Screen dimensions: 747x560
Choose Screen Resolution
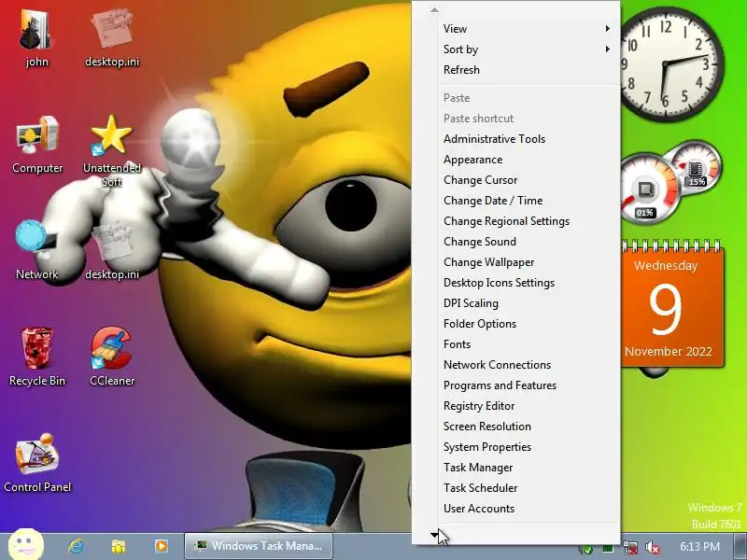click(x=516, y=426)
